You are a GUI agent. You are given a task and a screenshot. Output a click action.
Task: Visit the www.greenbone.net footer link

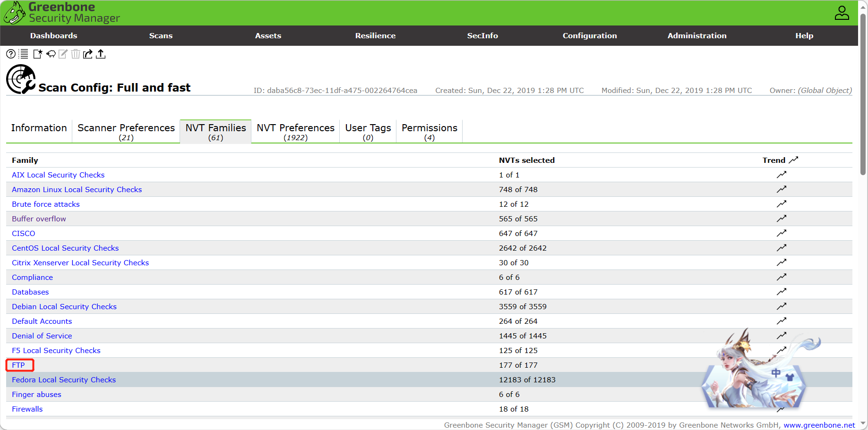pos(819,425)
